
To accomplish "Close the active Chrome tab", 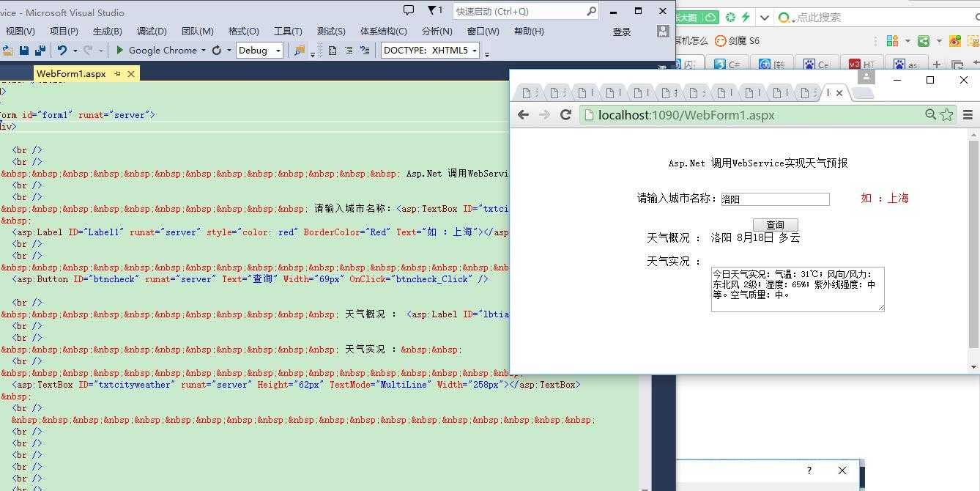I will pos(839,92).
